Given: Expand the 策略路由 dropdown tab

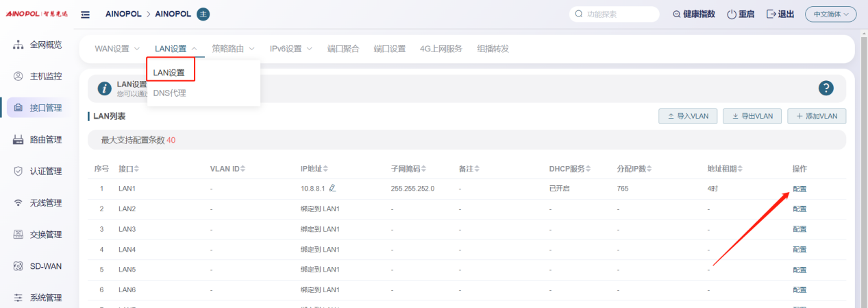Looking at the screenshot, I should click(233, 49).
